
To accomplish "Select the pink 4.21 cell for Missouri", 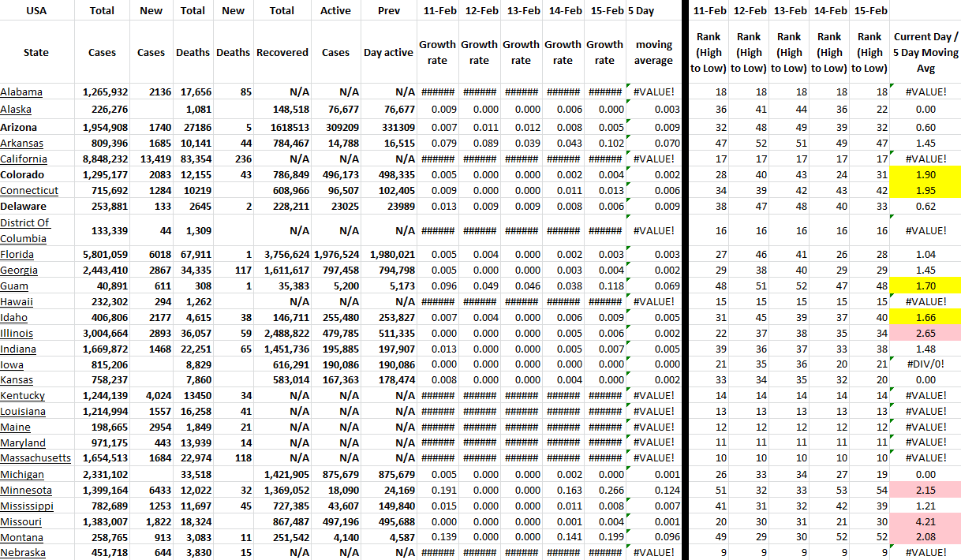I will (925, 522).
